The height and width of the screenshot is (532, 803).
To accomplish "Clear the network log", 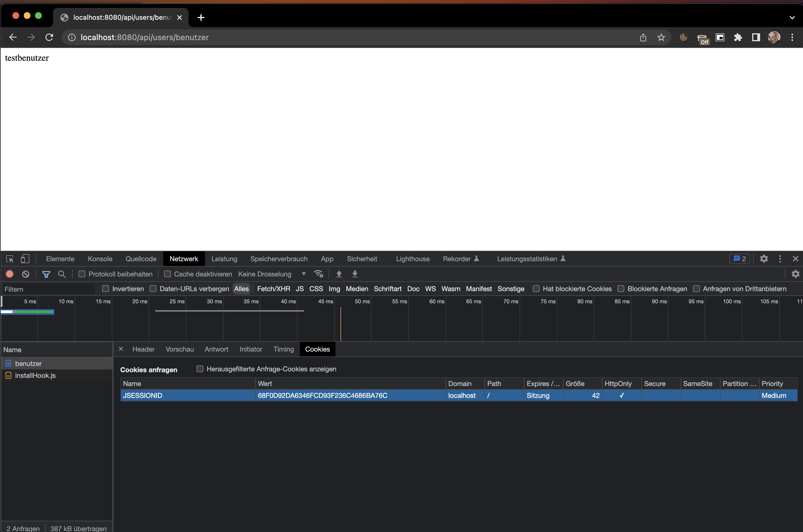I will [x=25, y=274].
